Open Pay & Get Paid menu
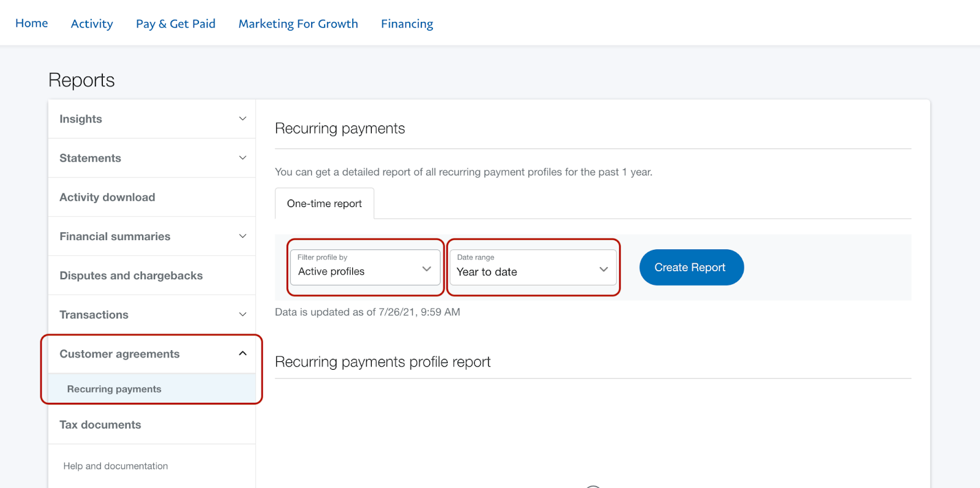Screen dimensions: 980x488 (176, 24)
